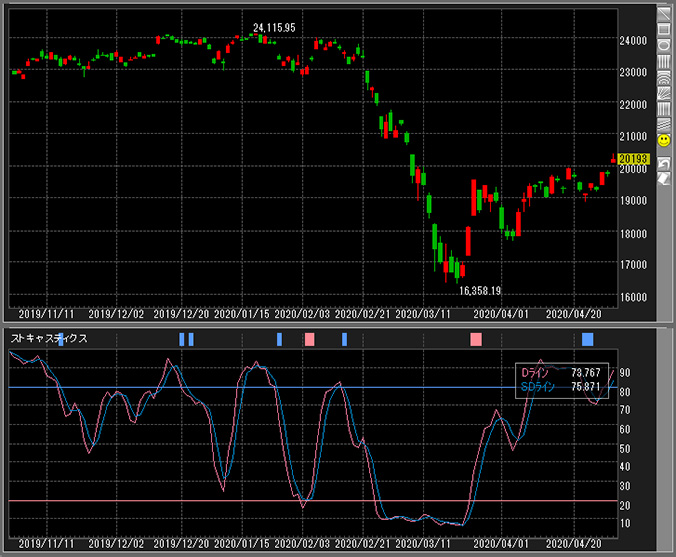Click the SDライン label in the legend

538,387
